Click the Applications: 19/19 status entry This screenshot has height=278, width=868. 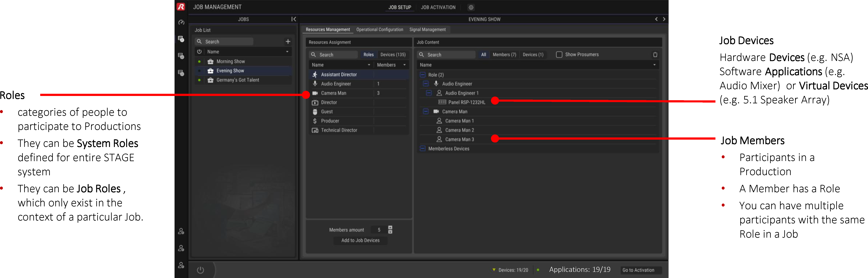point(580,270)
